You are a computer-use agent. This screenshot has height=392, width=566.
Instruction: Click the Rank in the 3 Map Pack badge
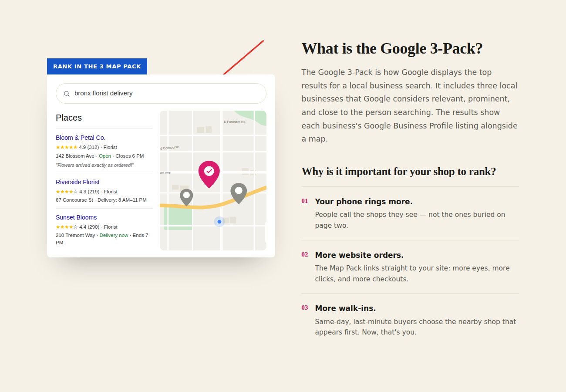coord(97,67)
